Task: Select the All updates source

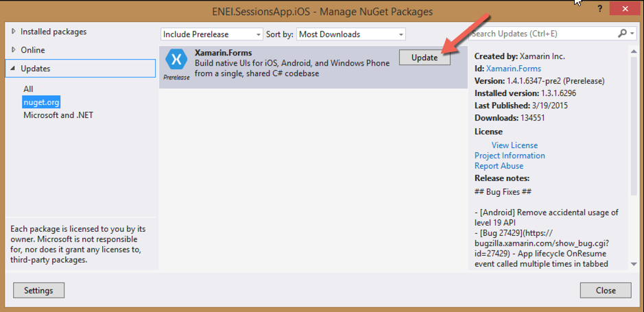Action: 28,89
